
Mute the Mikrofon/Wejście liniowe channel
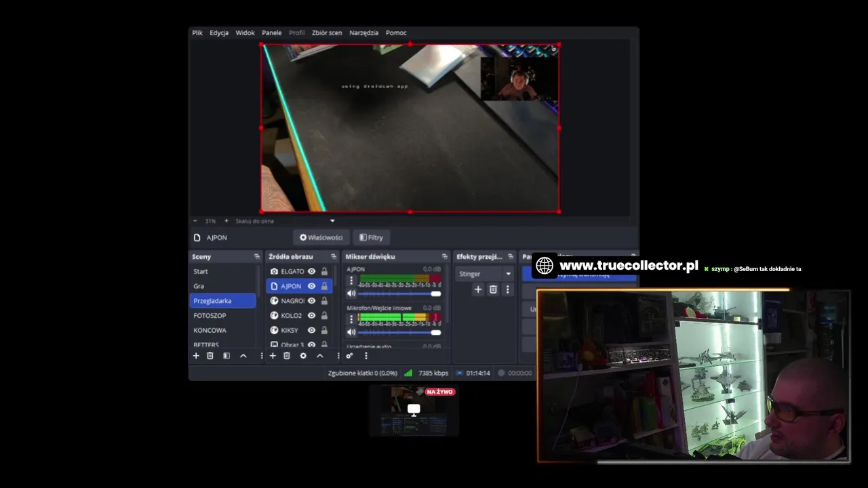(351, 332)
